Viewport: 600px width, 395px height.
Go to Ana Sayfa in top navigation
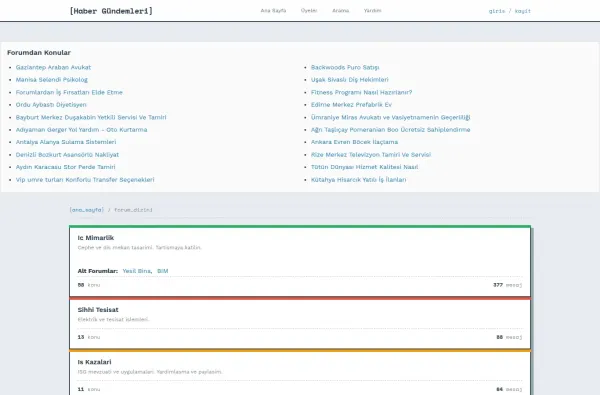(x=273, y=11)
